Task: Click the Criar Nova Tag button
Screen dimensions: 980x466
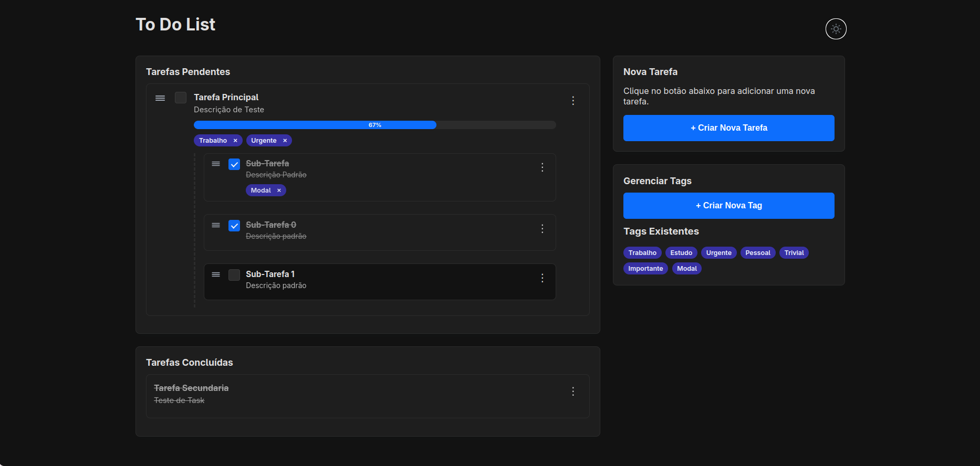Action: point(728,206)
